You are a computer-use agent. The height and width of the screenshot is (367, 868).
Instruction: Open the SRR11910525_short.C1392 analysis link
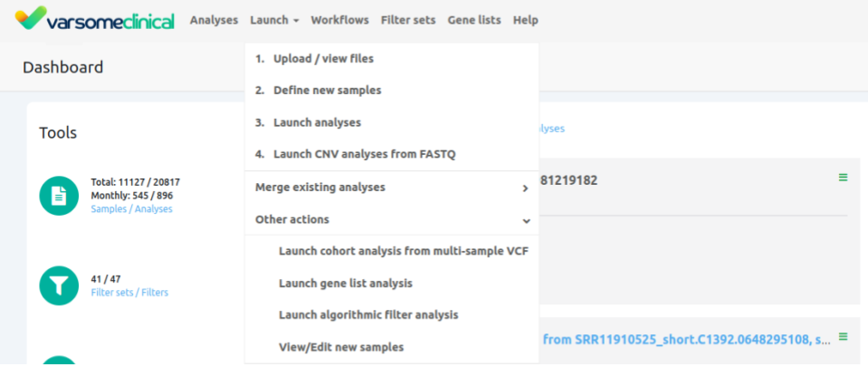(686, 339)
